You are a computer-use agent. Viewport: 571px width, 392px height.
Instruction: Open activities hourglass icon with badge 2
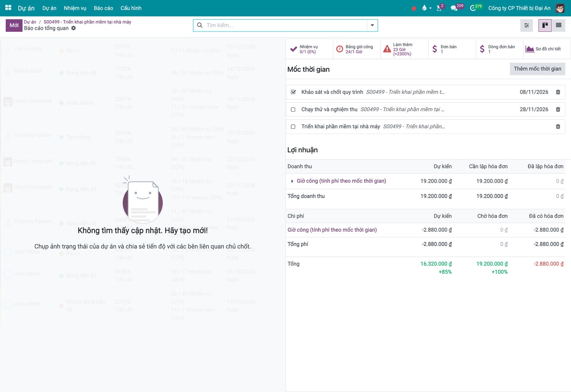(439, 8)
